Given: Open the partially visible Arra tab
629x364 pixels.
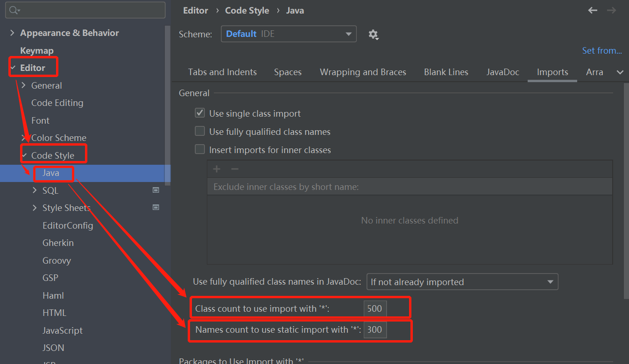Looking at the screenshot, I should click(594, 72).
